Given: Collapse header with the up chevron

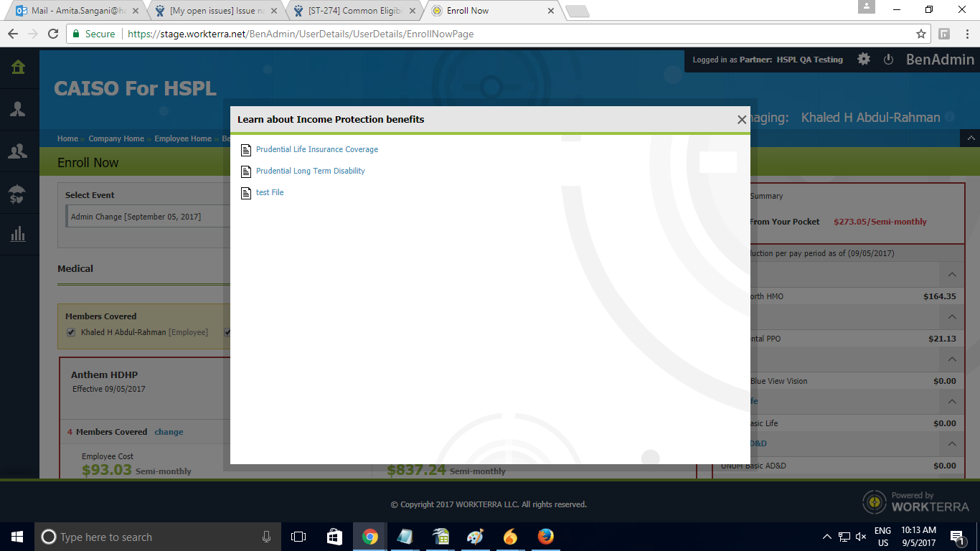Looking at the screenshot, I should [970, 138].
